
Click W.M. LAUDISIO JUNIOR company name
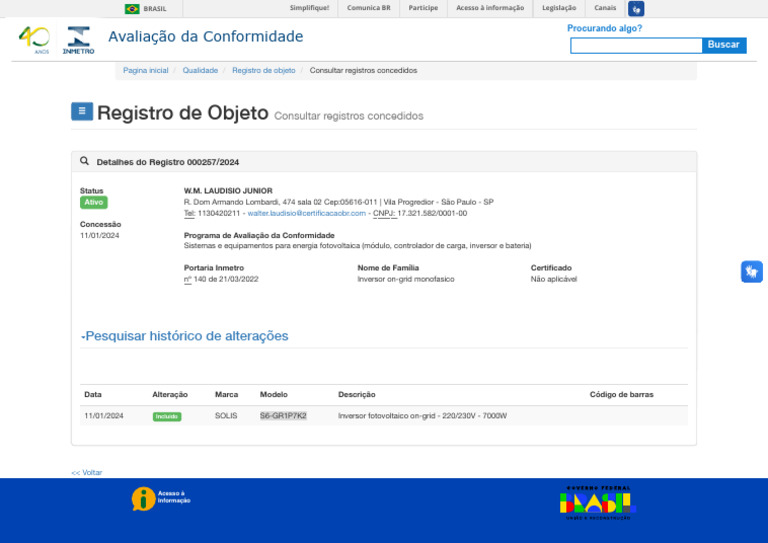(x=228, y=191)
